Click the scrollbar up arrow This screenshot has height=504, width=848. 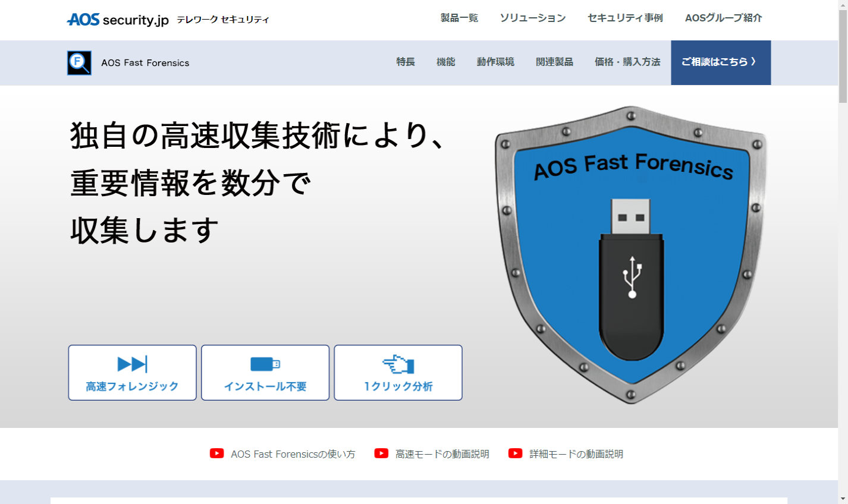pyautogui.click(x=843, y=5)
